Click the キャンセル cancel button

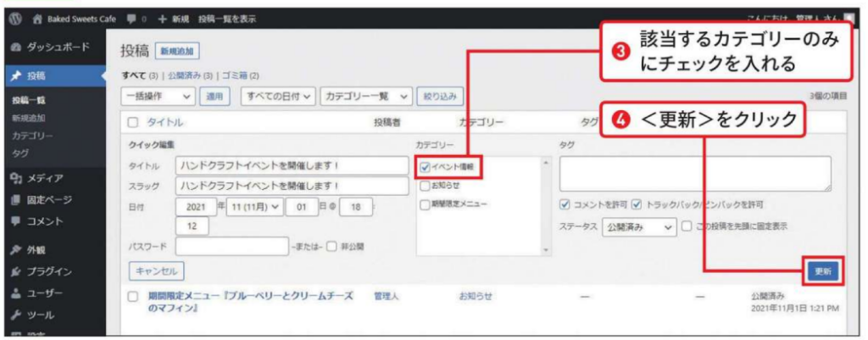click(x=155, y=272)
